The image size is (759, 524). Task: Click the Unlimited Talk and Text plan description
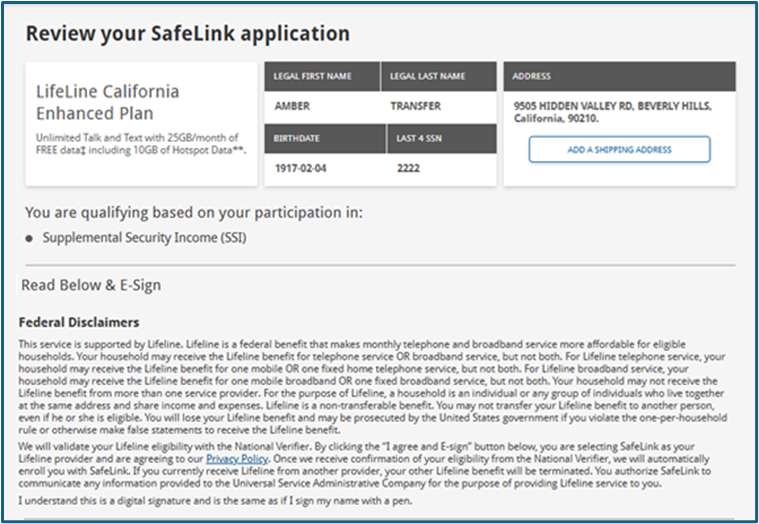click(x=141, y=144)
